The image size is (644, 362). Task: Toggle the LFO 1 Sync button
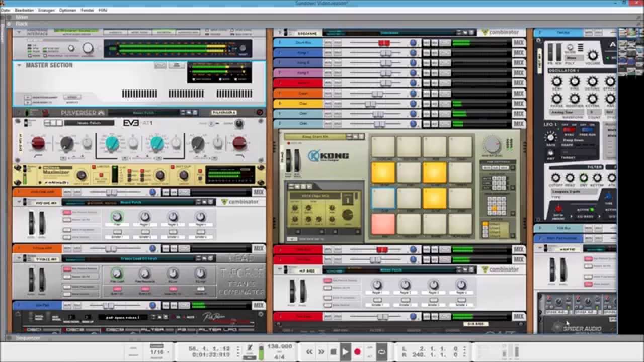coord(569,129)
